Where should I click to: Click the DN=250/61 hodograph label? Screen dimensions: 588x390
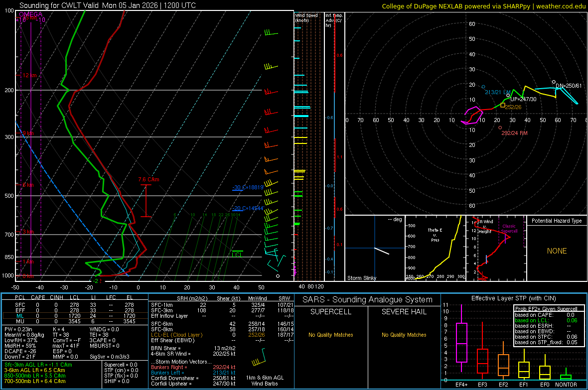pyautogui.click(x=569, y=86)
